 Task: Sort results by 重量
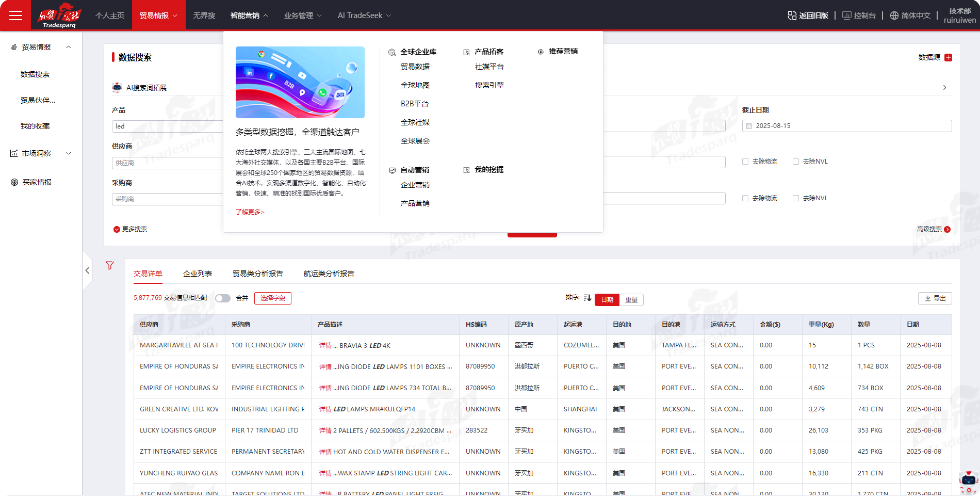631,299
